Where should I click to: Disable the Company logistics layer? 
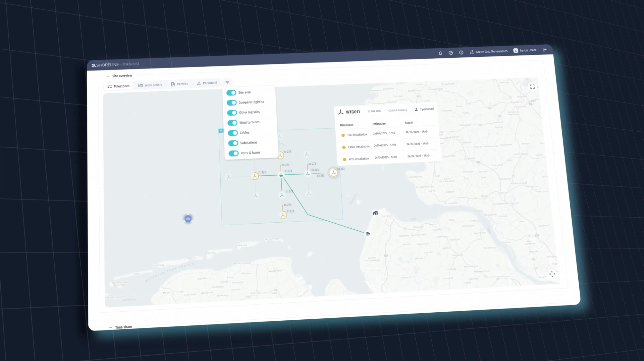[231, 103]
